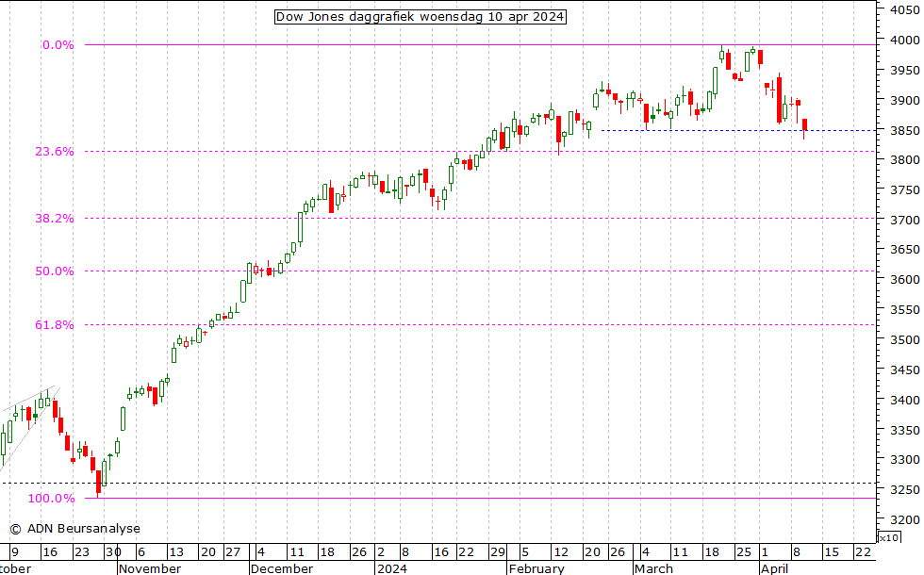Jump to the April month label
Image resolution: width=924 pixels, height=575 pixels.
click(x=774, y=568)
